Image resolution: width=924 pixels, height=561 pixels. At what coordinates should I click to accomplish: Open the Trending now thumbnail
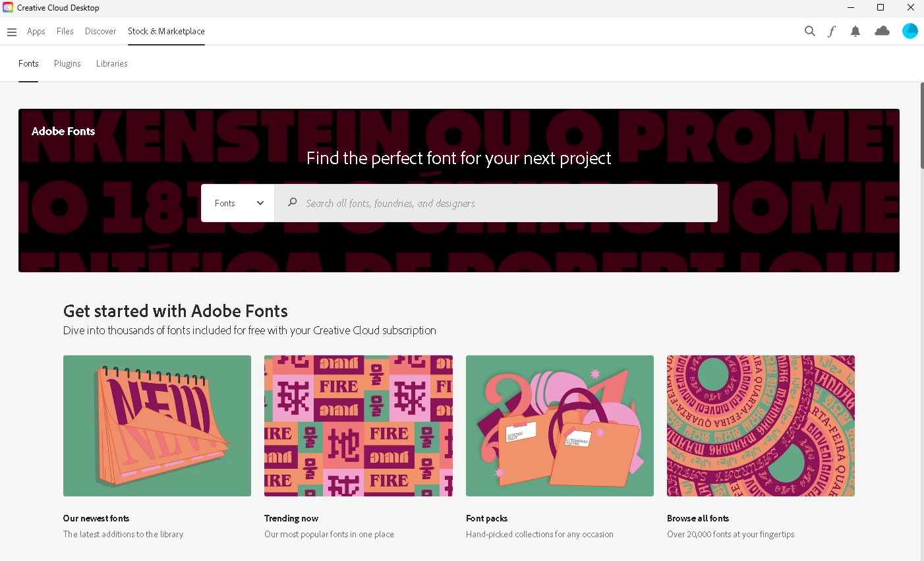coord(359,426)
